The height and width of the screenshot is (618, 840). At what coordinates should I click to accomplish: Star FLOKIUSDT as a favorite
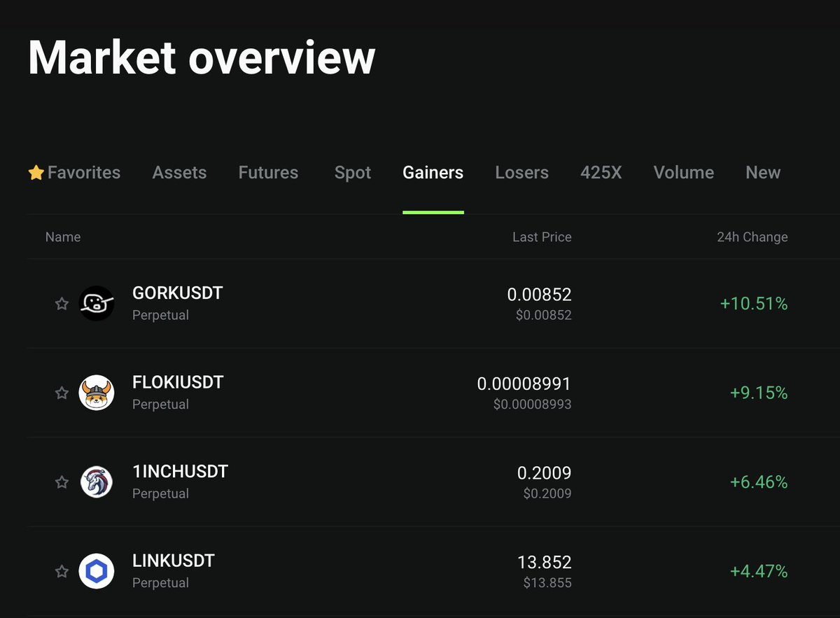tap(62, 393)
